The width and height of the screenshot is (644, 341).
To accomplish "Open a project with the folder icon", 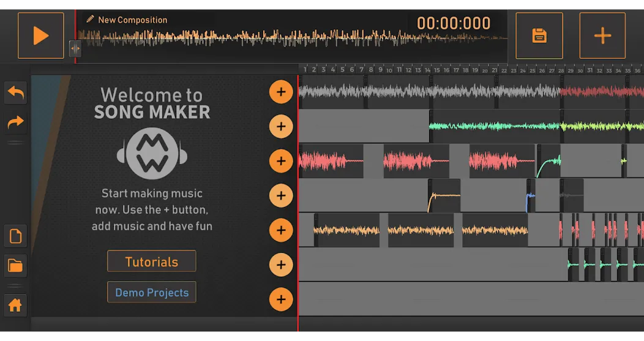I will (x=15, y=266).
